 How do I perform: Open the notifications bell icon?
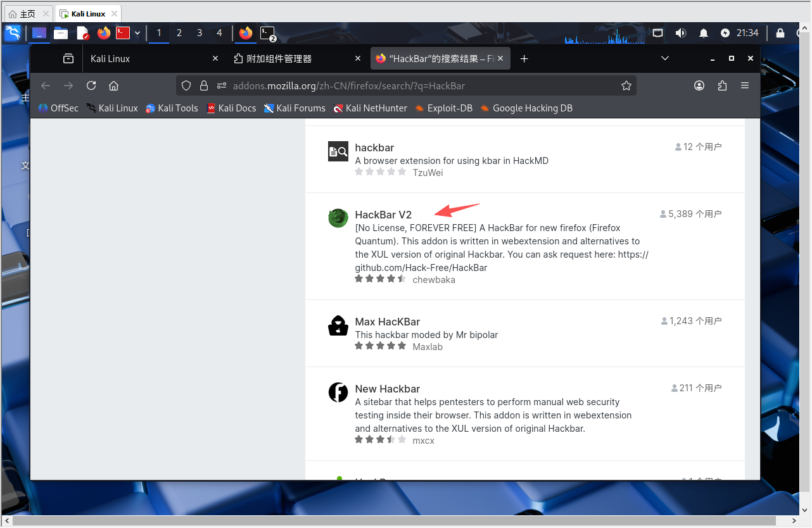[704, 33]
